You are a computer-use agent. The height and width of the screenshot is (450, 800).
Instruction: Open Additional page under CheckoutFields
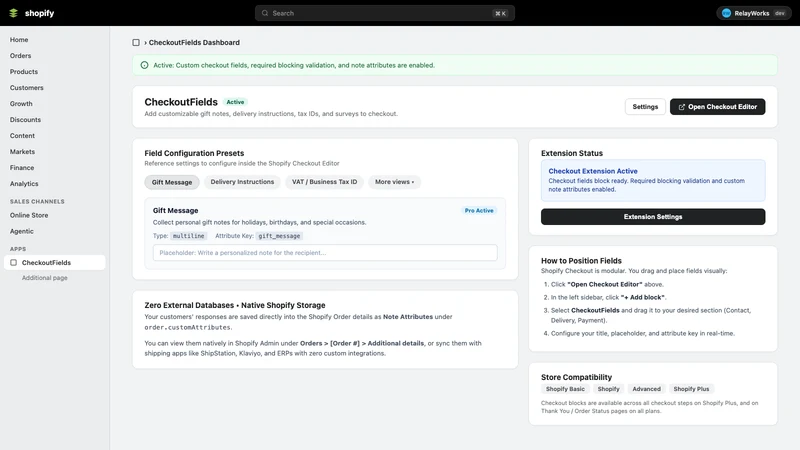point(44,278)
